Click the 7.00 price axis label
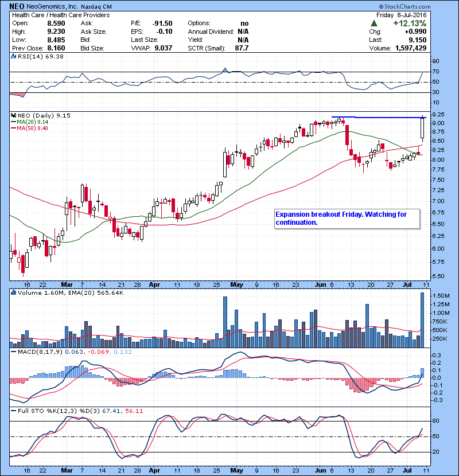 438,201
